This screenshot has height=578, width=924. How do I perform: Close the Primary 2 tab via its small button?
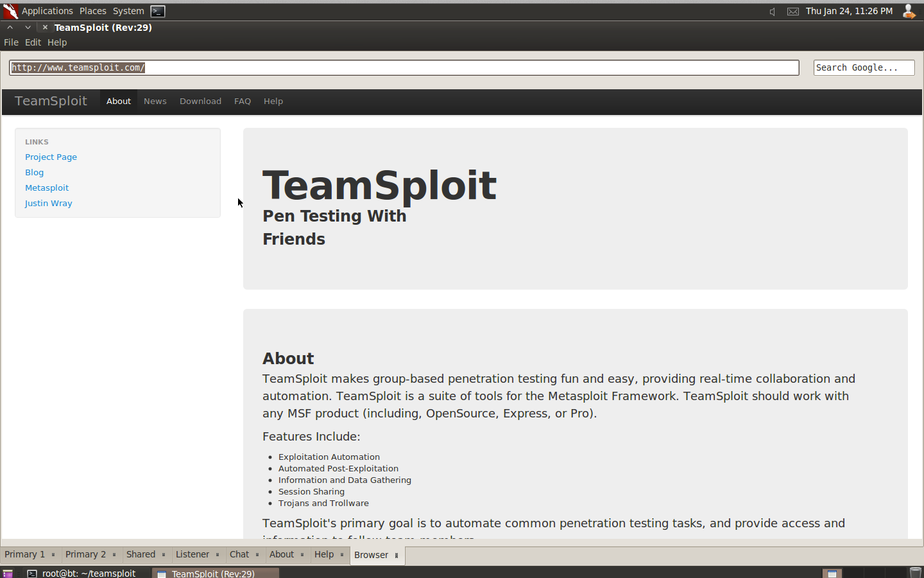(x=114, y=555)
